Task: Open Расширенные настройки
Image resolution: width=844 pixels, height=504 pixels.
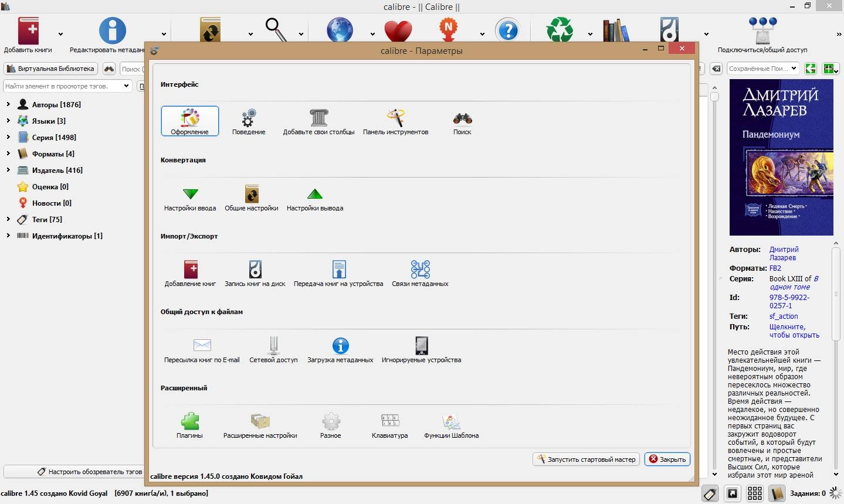Action: pyautogui.click(x=260, y=425)
